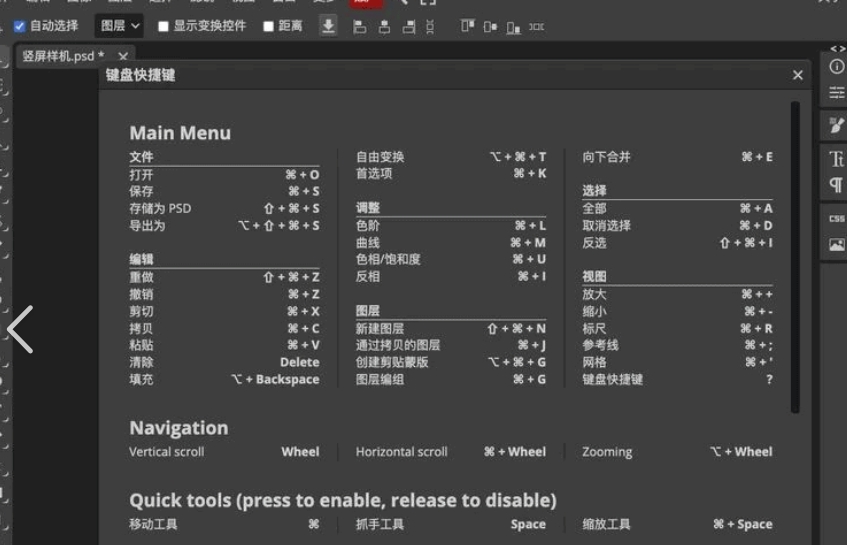Click the 剪切 shortcut row
Screen dimensions: 847x545
click(224, 312)
